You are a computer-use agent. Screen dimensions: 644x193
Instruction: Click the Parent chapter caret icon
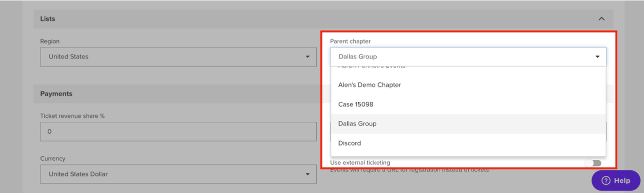coord(597,57)
